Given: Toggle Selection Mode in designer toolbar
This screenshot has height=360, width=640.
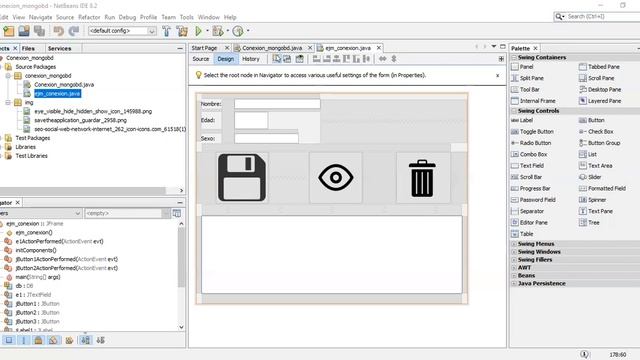Looking at the screenshot, I should tap(276, 59).
